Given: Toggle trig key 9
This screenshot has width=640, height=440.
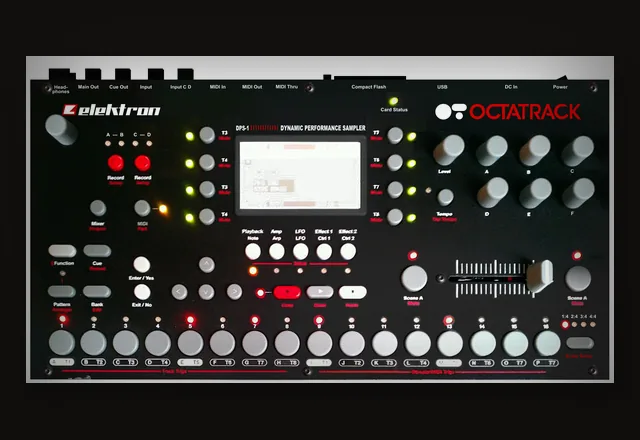Looking at the screenshot, I should 320,343.
